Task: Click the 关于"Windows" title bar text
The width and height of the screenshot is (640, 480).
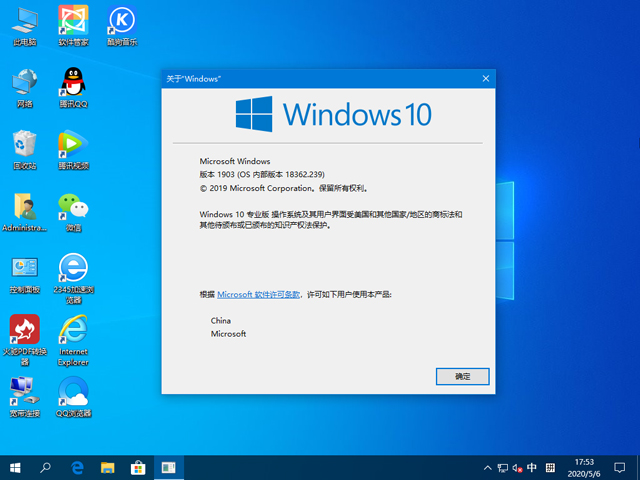Action: tap(193, 79)
